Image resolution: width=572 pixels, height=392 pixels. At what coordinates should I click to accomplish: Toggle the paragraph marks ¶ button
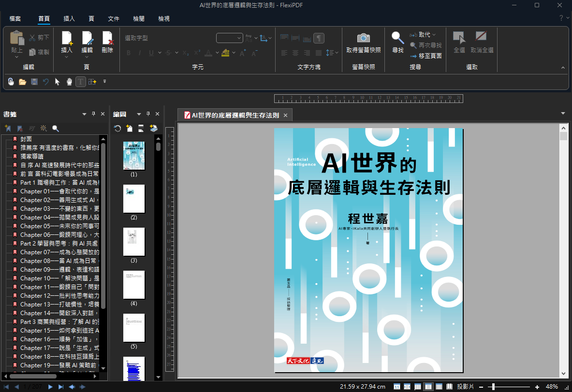click(319, 38)
